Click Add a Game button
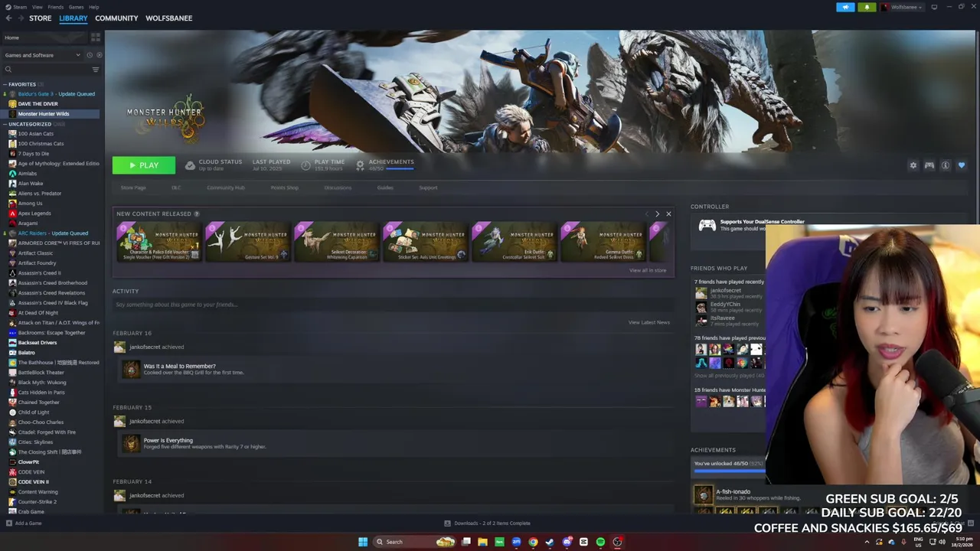 24,523
